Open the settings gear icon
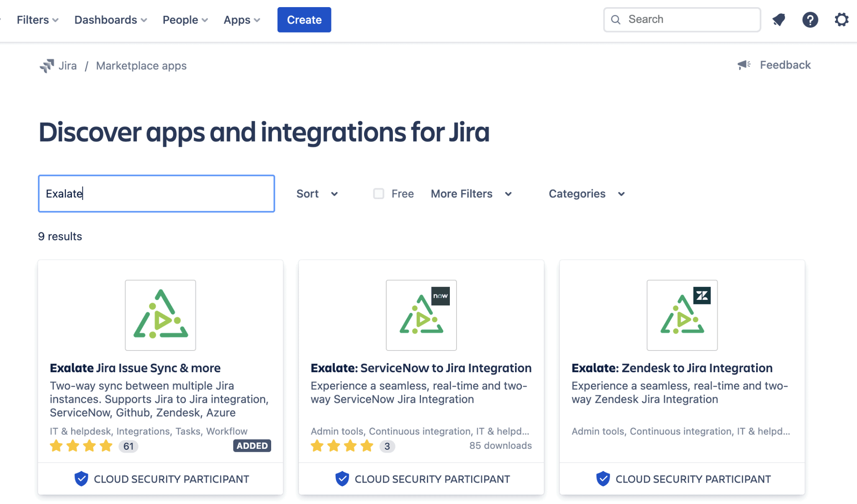Image resolution: width=857 pixels, height=504 pixels. (x=842, y=20)
